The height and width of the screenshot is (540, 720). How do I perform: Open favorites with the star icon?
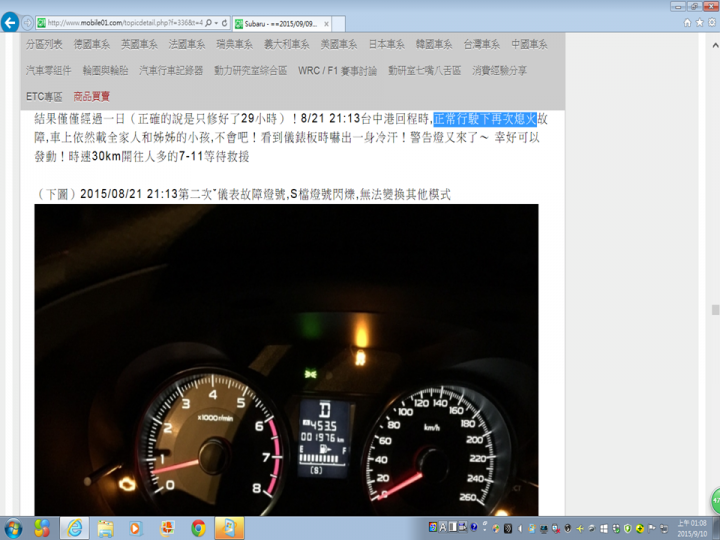(699, 22)
